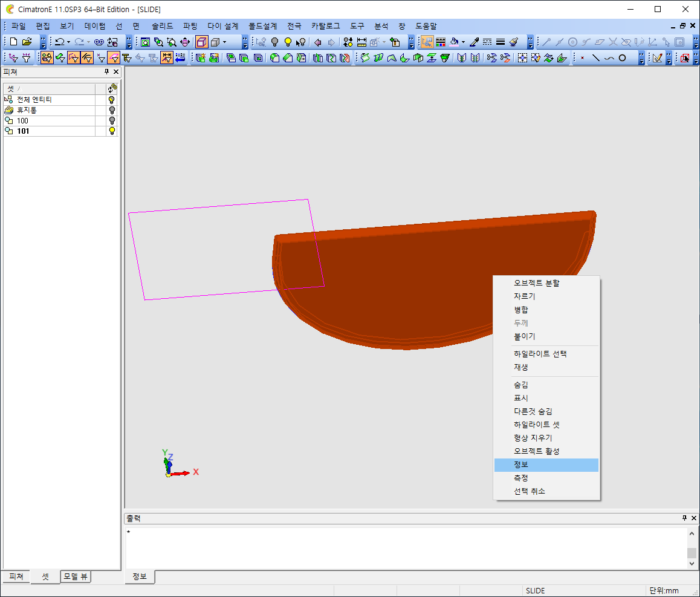Open the 솔리드 menu
This screenshot has height=597, width=700.
162,27
